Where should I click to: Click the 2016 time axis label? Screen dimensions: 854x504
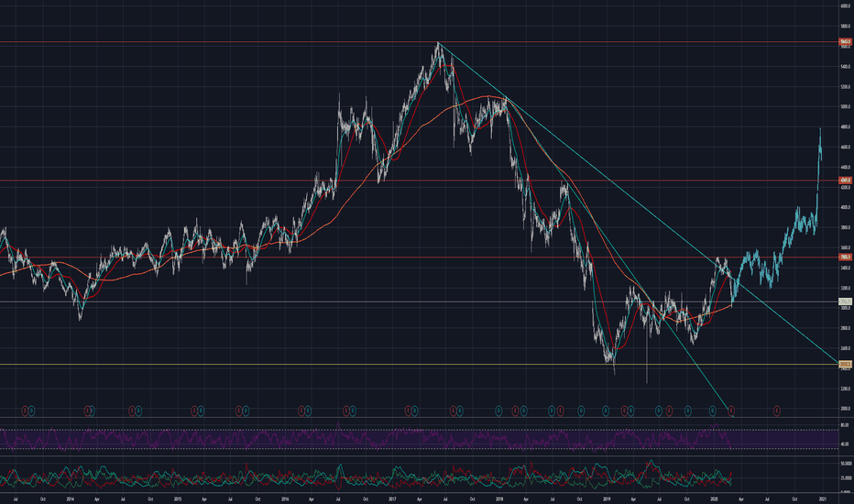tap(285, 499)
